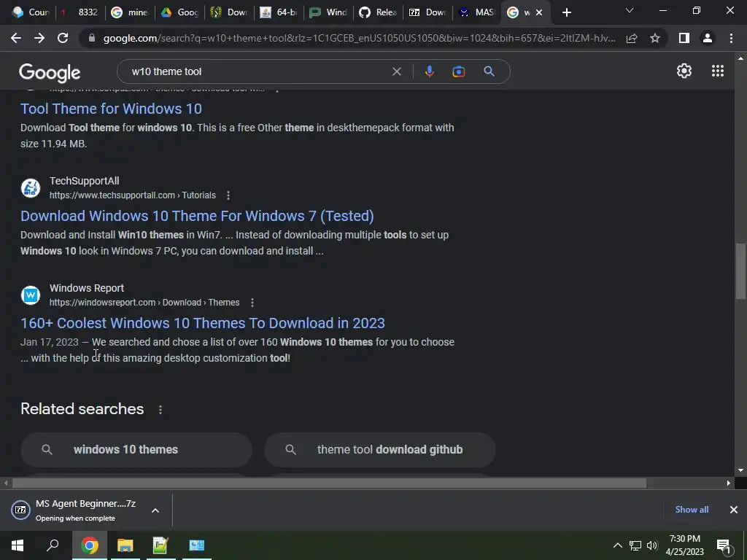The height and width of the screenshot is (560, 747).
Task: Open a new browser tab
Action: click(566, 12)
